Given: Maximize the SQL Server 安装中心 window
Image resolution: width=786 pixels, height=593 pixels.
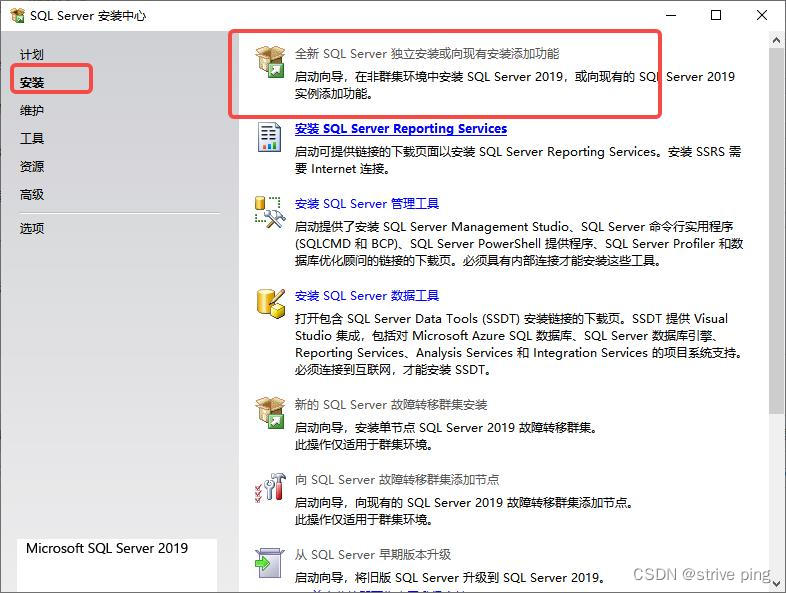Looking at the screenshot, I should tap(716, 16).
